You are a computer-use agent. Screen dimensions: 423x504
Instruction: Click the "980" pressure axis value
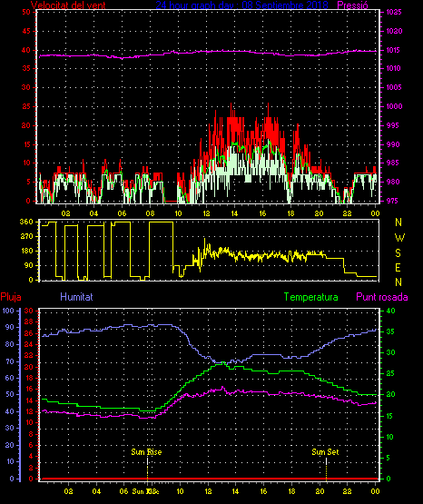[394, 182]
